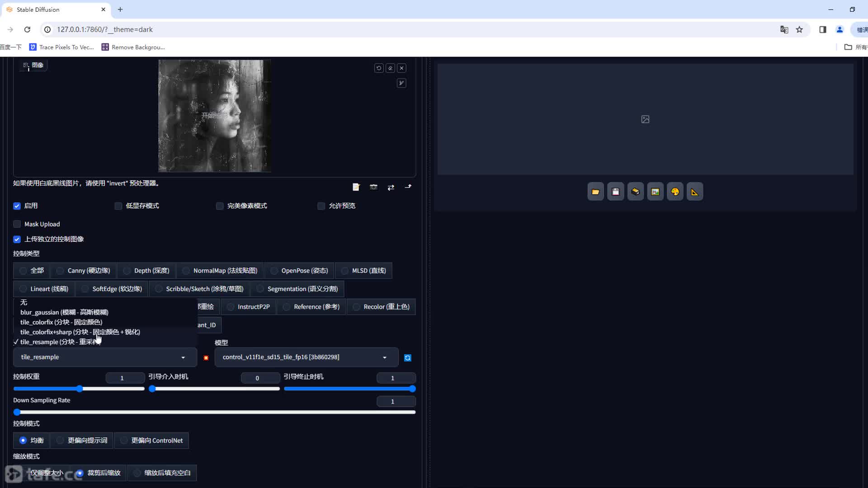Open the browser profile avatar icon
Viewport: 868px width, 488px height.
840,29
